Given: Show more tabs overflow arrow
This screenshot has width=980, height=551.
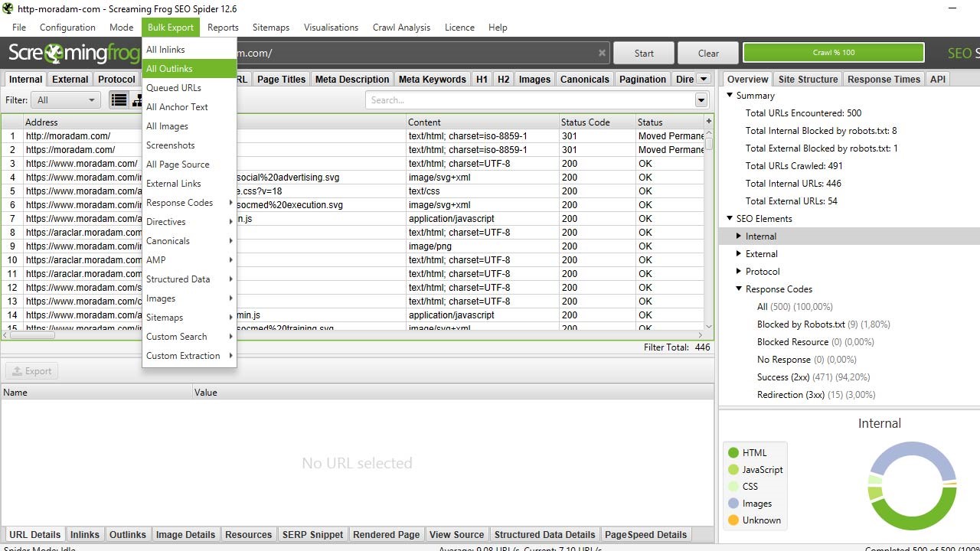Looking at the screenshot, I should 704,79.
